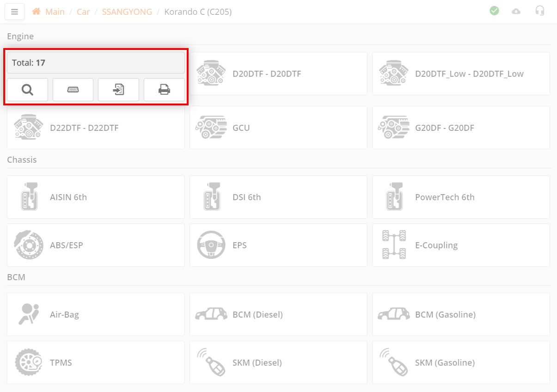Click the magnifier search icon button
This screenshot has height=392, width=557.
coord(27,90)
